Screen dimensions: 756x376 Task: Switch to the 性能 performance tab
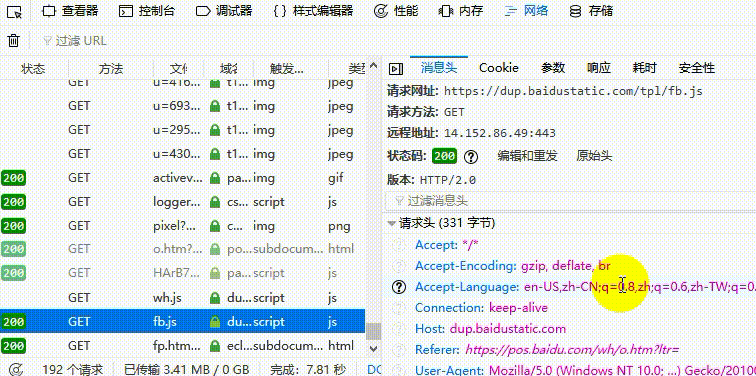pos(396,11)
